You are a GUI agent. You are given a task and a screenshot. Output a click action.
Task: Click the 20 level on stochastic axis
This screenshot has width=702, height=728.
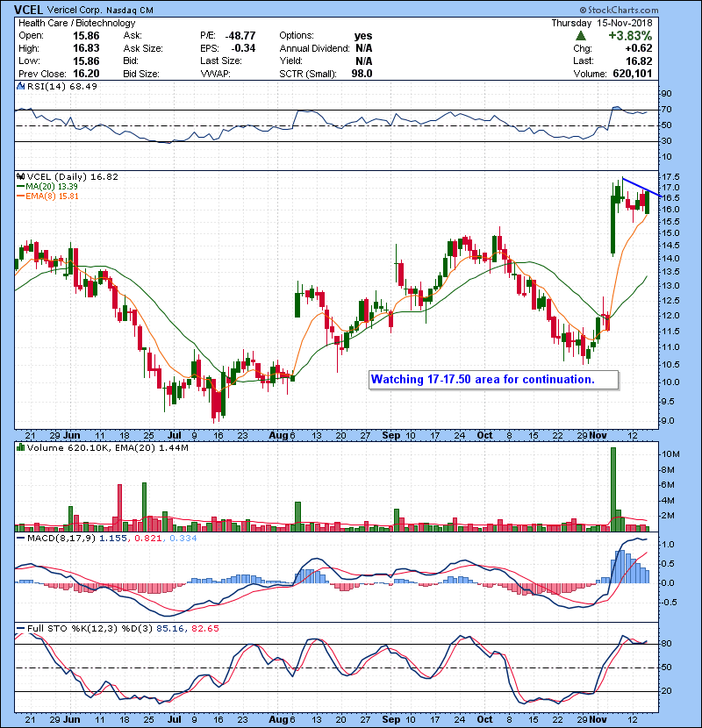click(x=667, y=691)
